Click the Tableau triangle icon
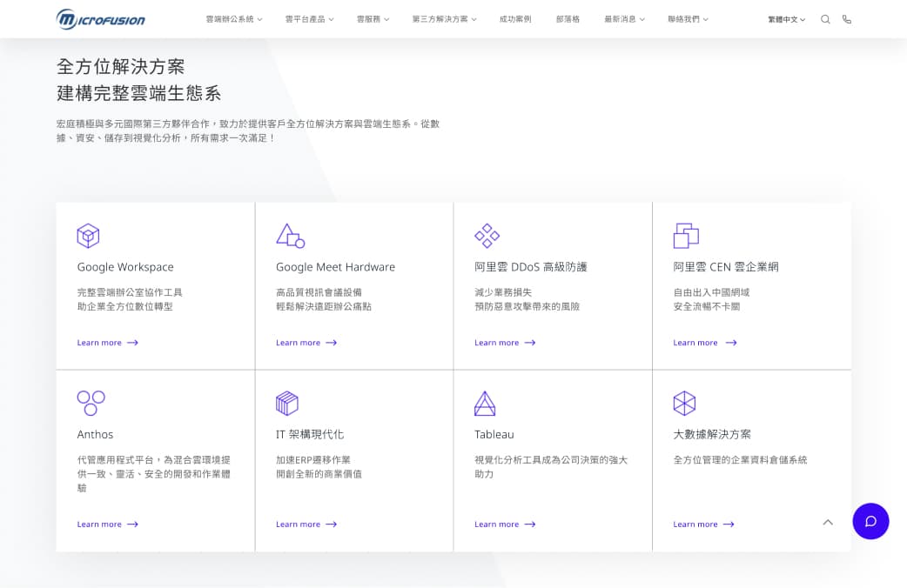 tap(485, 404)
